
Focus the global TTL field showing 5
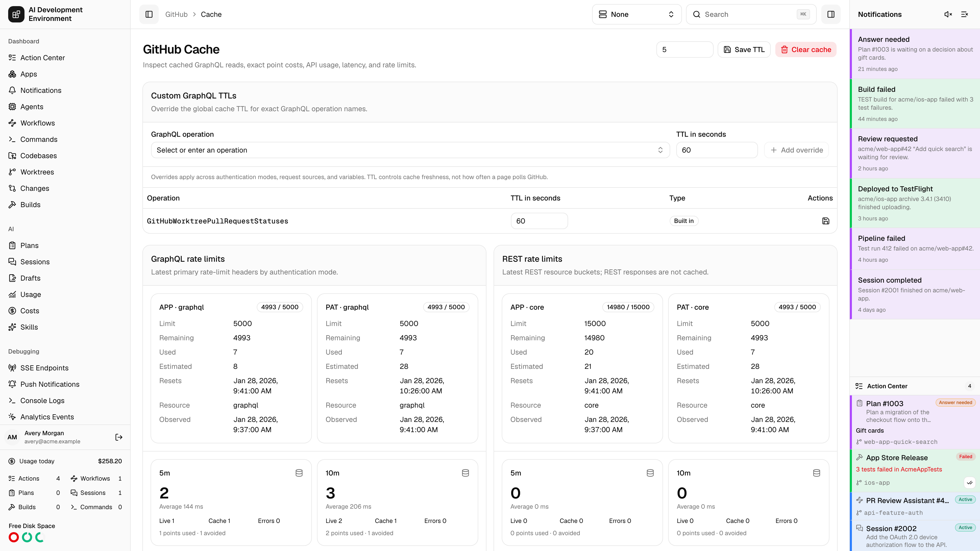point(684,50)
